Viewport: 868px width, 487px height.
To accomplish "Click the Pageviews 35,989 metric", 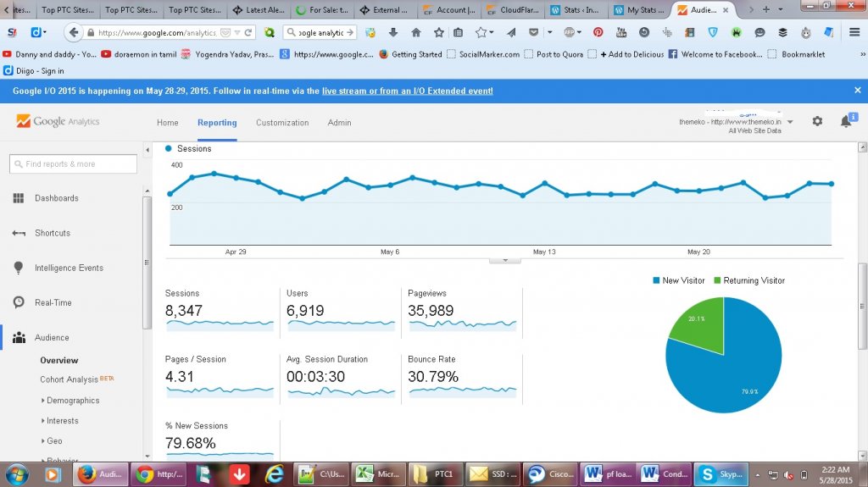I will point(431,311).
